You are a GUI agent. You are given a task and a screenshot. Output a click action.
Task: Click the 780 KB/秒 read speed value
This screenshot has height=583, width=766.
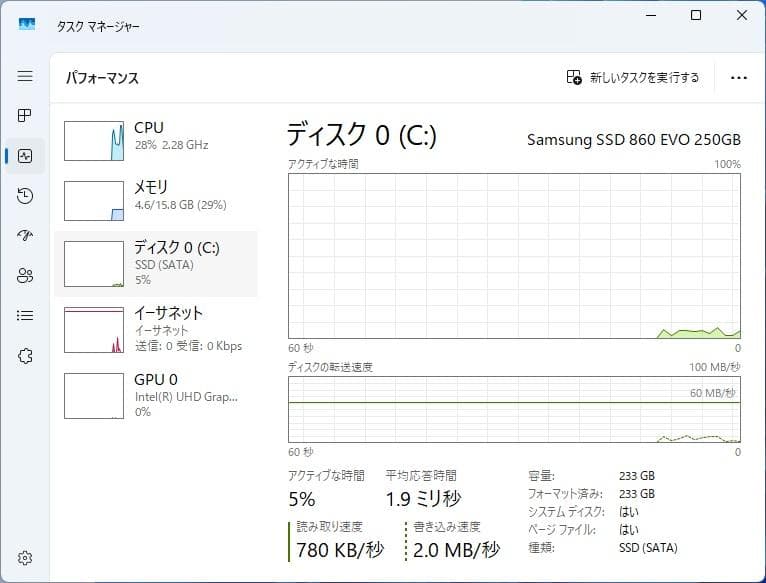[340, 550]
